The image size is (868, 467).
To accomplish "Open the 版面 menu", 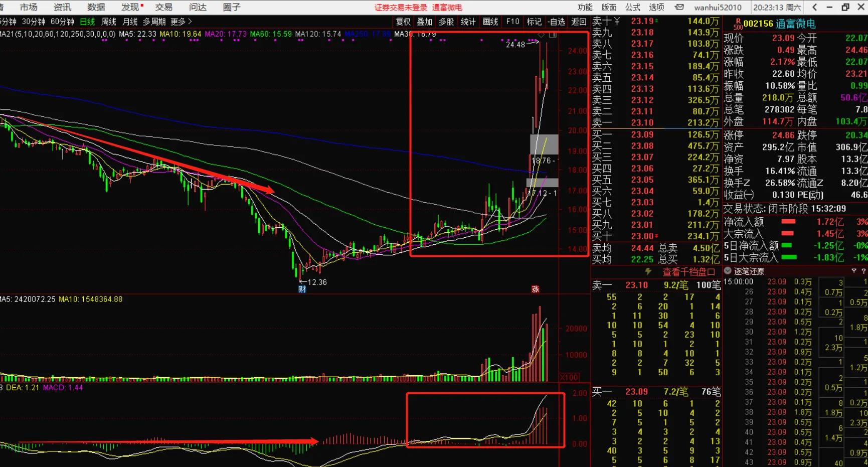I will pyautogui.click(x=609, y=7).
